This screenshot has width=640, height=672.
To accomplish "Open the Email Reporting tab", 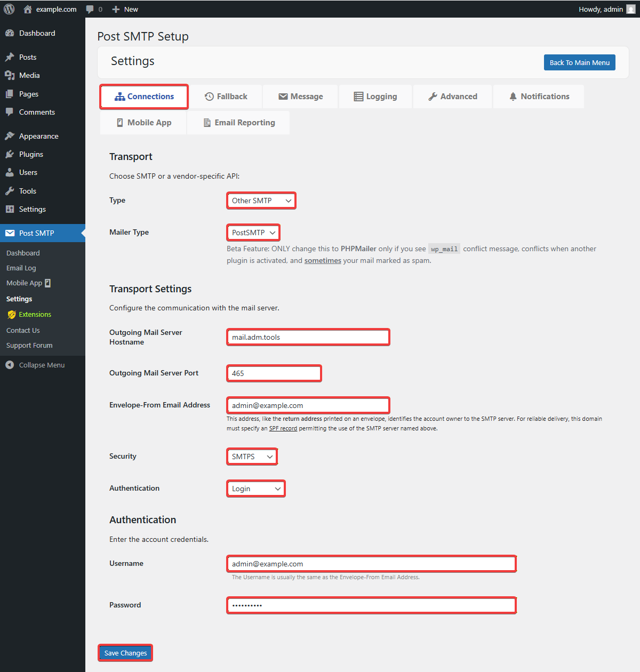I will (x=238, y=123).
